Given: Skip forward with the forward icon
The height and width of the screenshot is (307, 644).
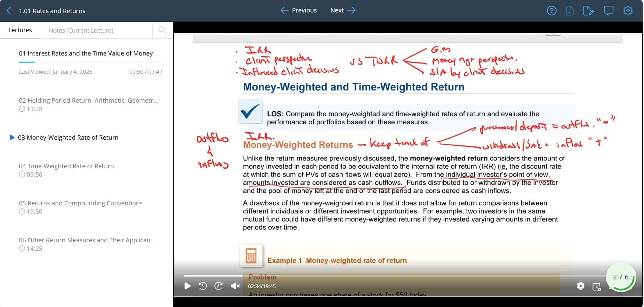Looking at the screenshot, I should pos(218,286).
